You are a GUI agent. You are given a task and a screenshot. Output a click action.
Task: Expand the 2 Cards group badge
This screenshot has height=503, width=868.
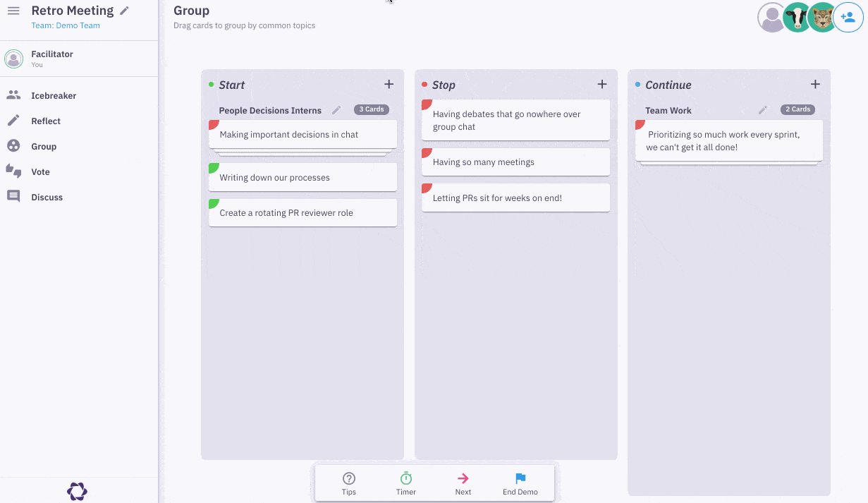[x=798, y=109]
